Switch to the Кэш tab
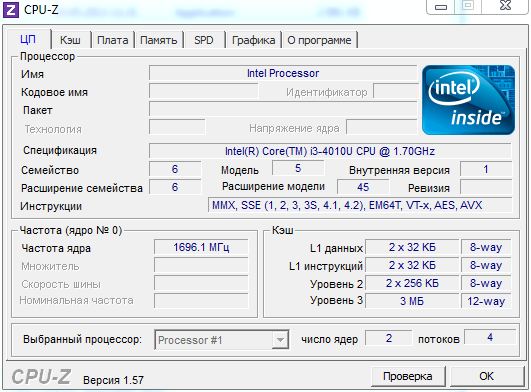This screenshot has height=392, width=531. [x=70, y=40]
